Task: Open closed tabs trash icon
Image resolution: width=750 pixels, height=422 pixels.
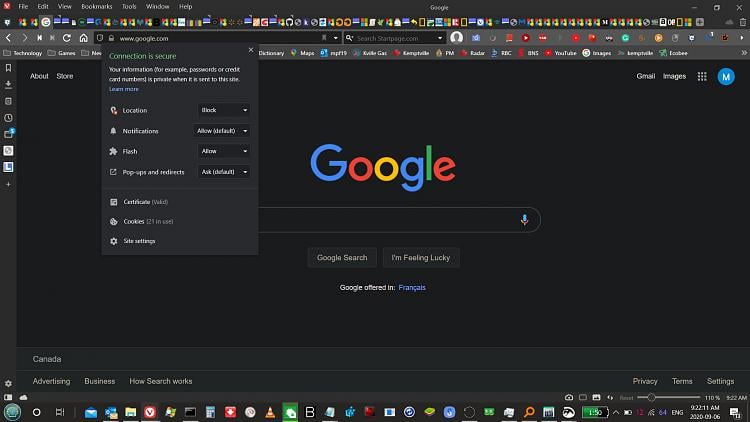Action: [x=742, y=22]
